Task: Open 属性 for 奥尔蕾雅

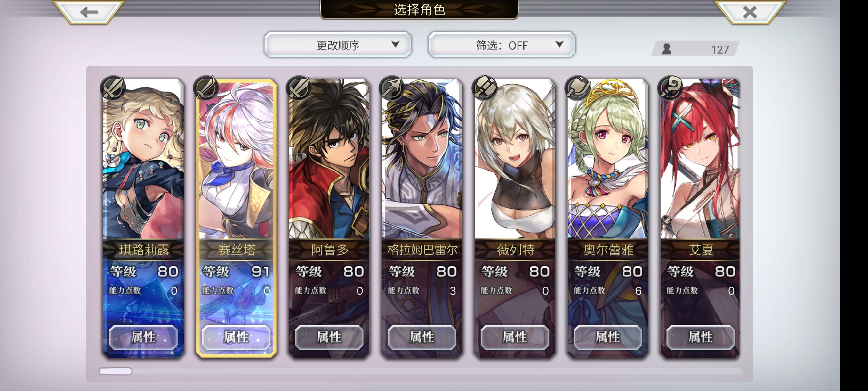Action: [608, 337]
